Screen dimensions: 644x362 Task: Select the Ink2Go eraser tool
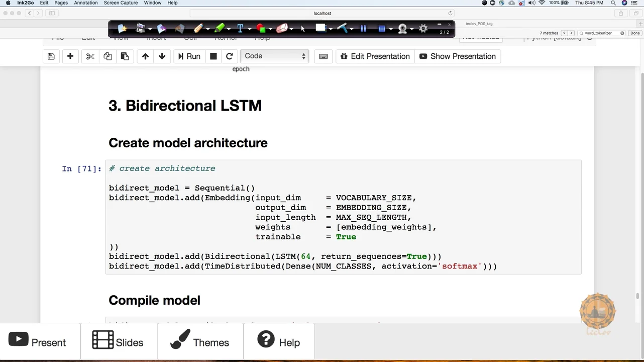[x=281, y=29]
